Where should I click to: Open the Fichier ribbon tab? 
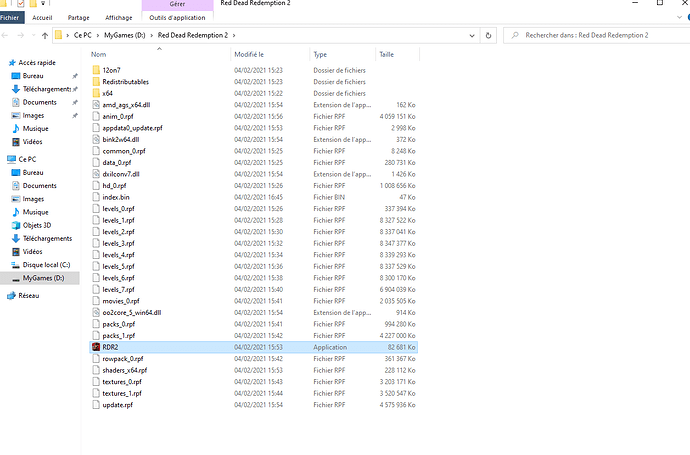(10, 18)
